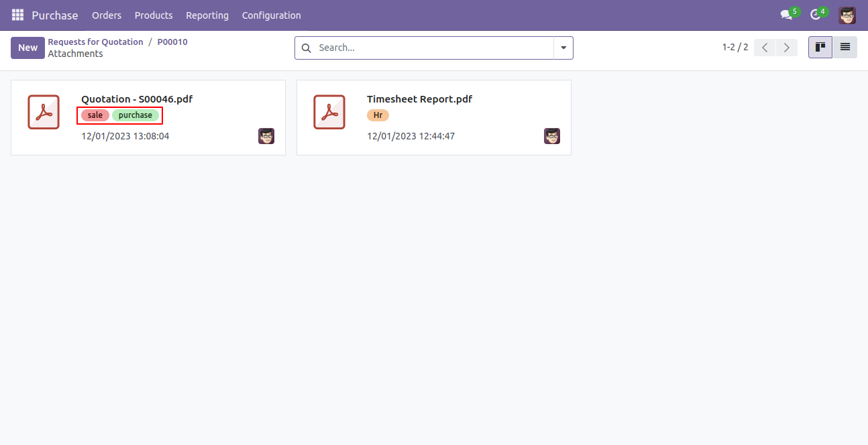Open the Orders menu
Viewport: 868px width, 445px height.
[x=107, y=15]
